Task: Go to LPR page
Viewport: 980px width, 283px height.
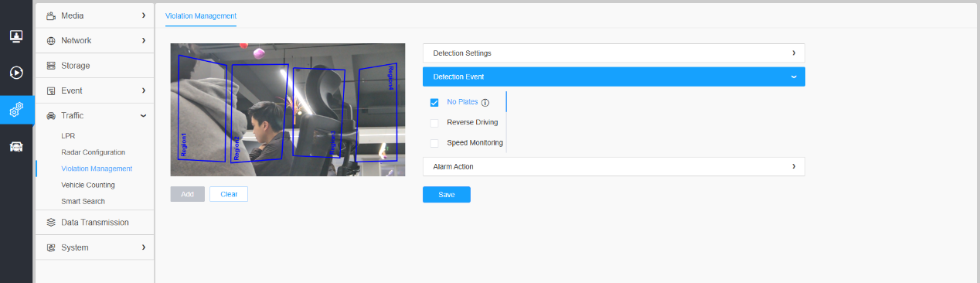Action: click(x=68, y=136)
